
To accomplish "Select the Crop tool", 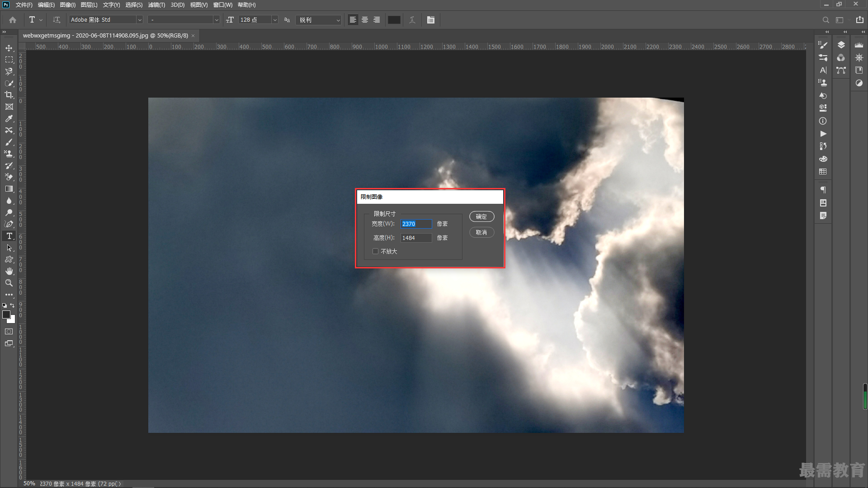I will [x=9, y=95].
